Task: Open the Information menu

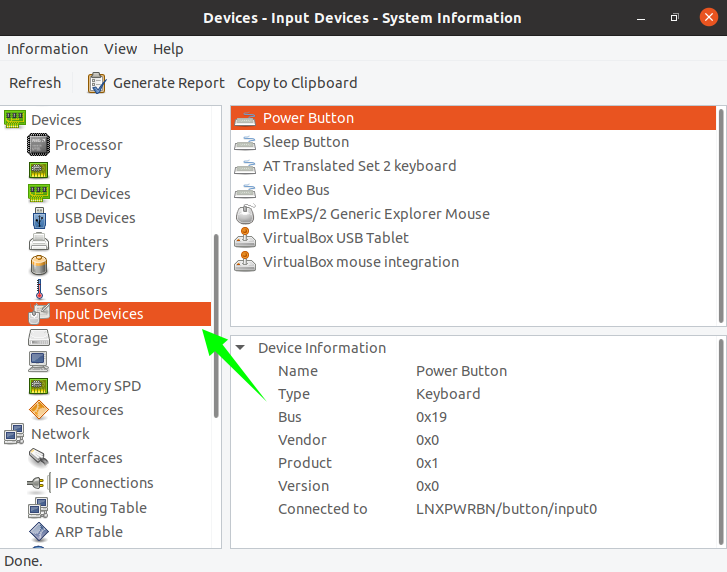Action: 47,49
